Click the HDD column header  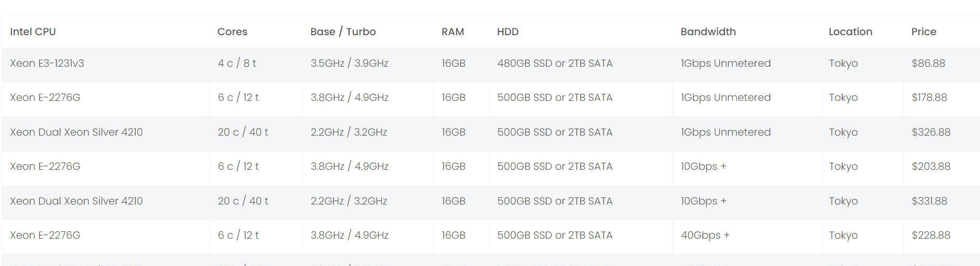pos(507,32)
